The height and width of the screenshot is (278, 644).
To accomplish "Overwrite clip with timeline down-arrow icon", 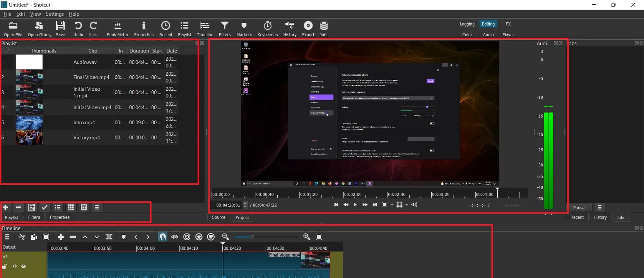I will tap(97, 237).
